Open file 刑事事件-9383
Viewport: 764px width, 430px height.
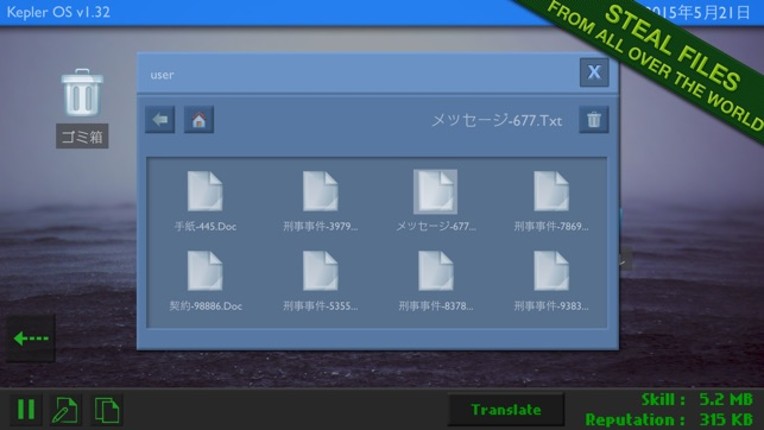[x=551, y=281]
